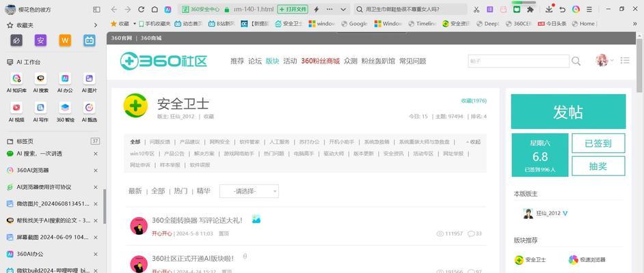This screenshot has width=644, height=273.
Task: Click the 收藏(1976) favorite link
Action: click(474, 100)
